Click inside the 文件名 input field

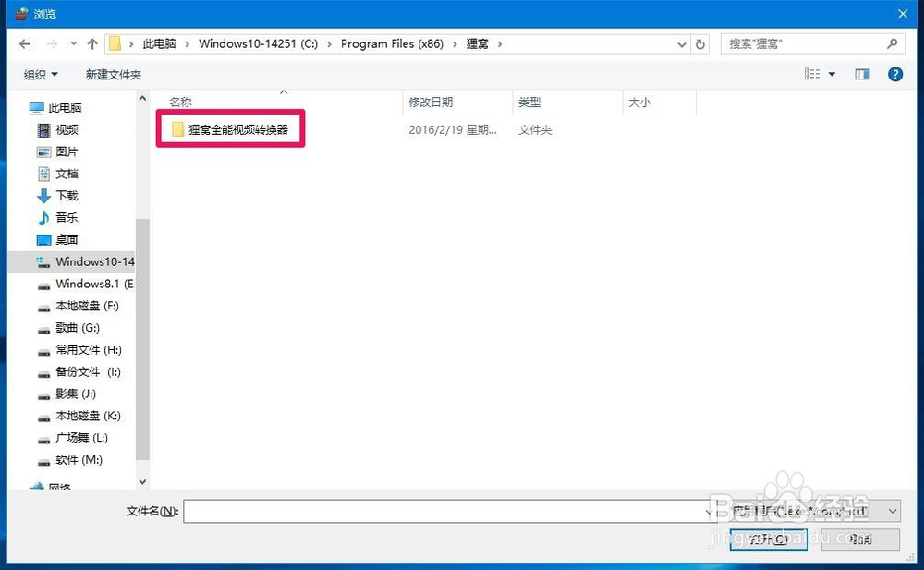[x=444, y=510]
